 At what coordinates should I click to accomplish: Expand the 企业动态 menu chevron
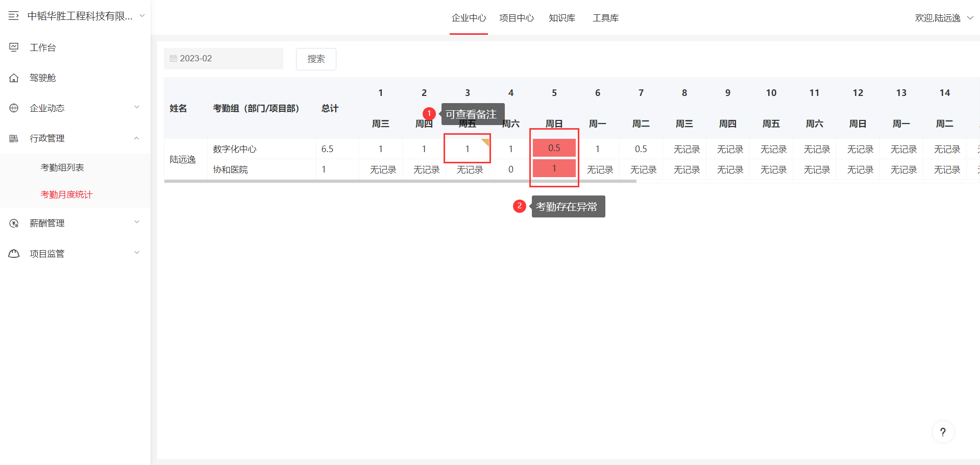(137, 107)
